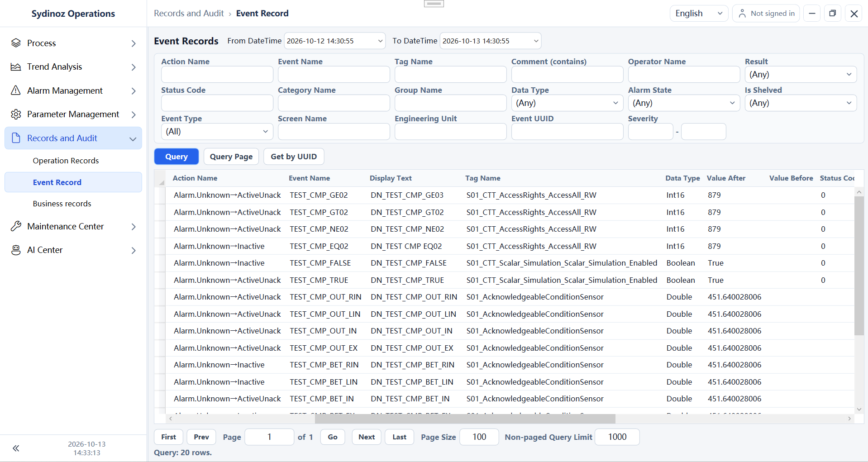Click the blue Query button
The image size is (868, 462).
pyautogui.click(x=176, y=157)
